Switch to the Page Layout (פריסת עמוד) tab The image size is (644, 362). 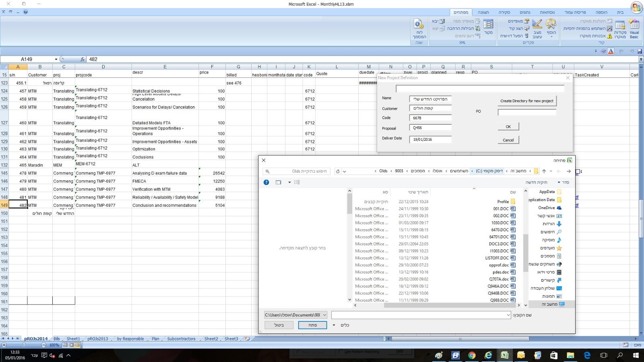[575, 12]
